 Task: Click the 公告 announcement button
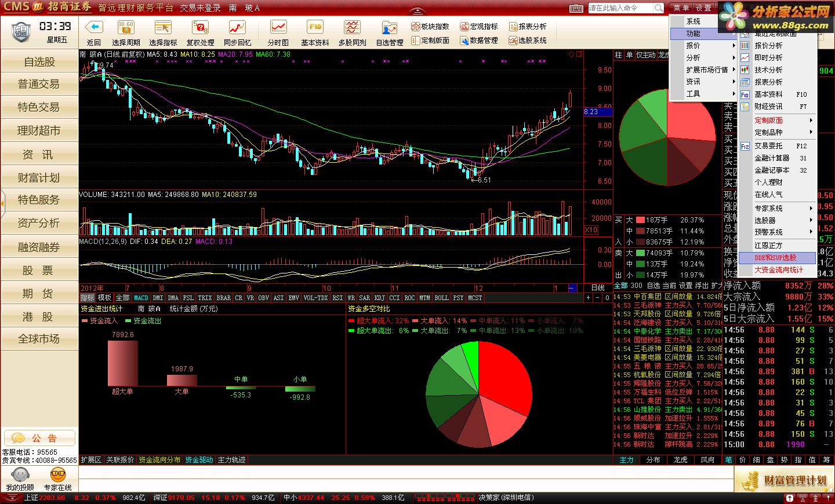39,438
